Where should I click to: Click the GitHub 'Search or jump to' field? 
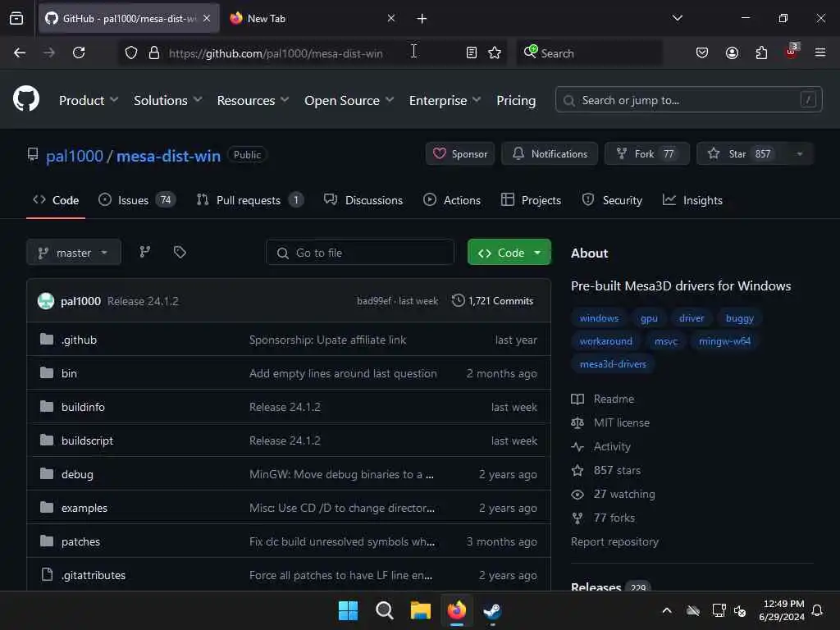coord(688,100)
